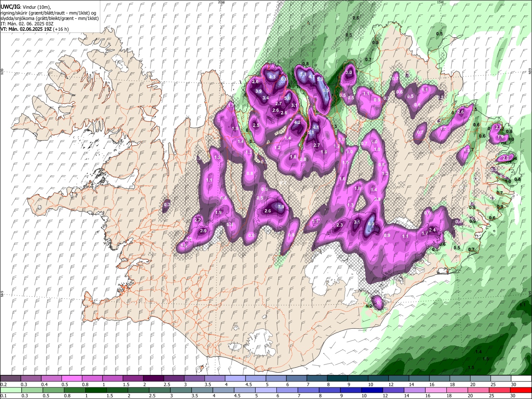Click the deep navy blue 10 rain legend swatch
This screenshot has width=532, height=399.
click(372, 390)
